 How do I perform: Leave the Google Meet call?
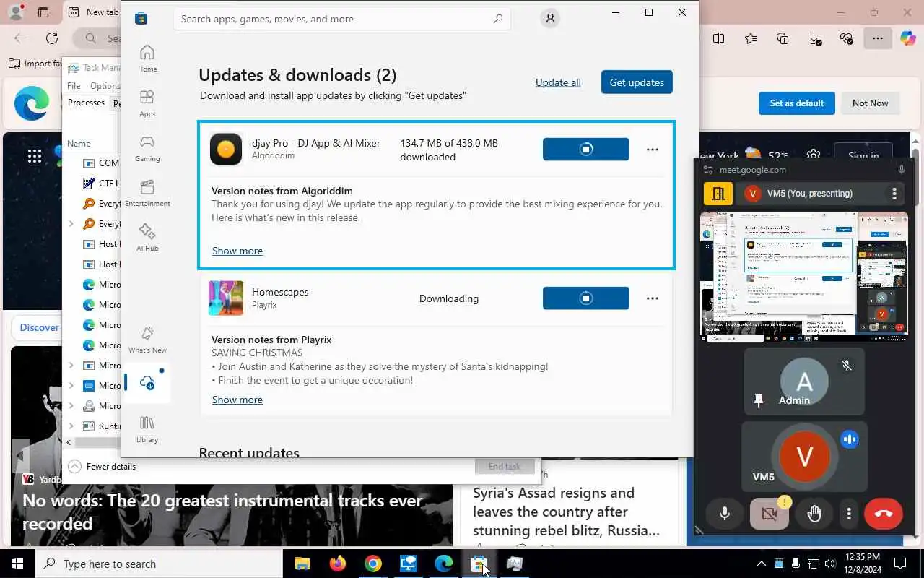point(884,514)
